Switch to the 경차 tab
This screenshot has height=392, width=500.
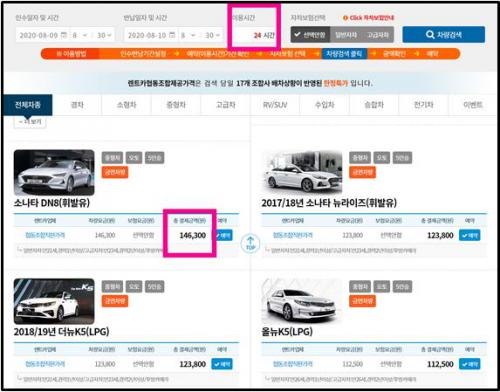tap(77, 105)
